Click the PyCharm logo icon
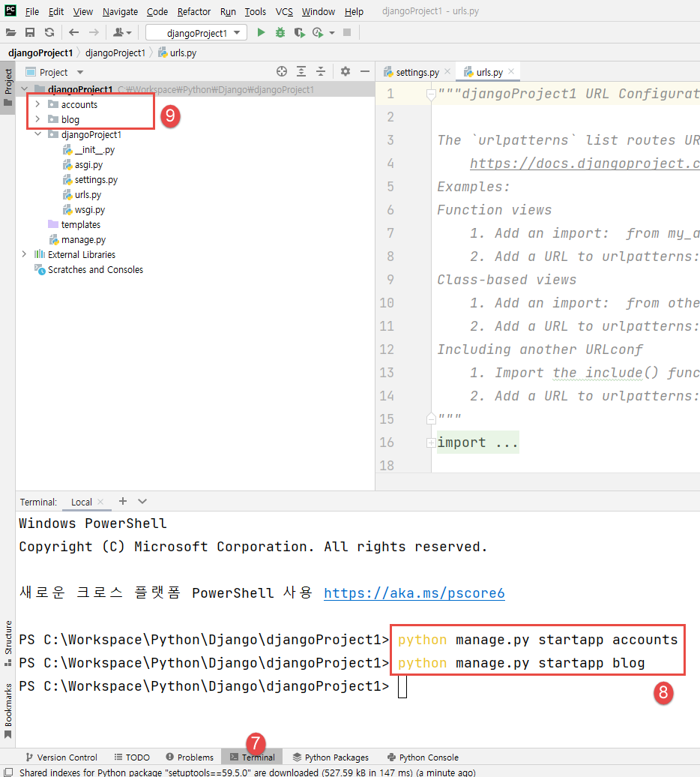This screenshot has height=777, width=700. pyautogui.click(x=10, y=10)
